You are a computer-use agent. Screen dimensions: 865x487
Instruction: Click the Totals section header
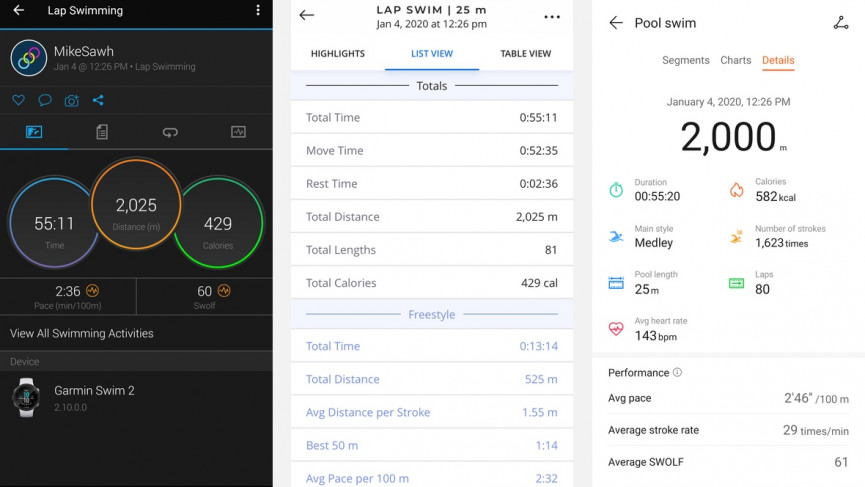pos(432,85)
